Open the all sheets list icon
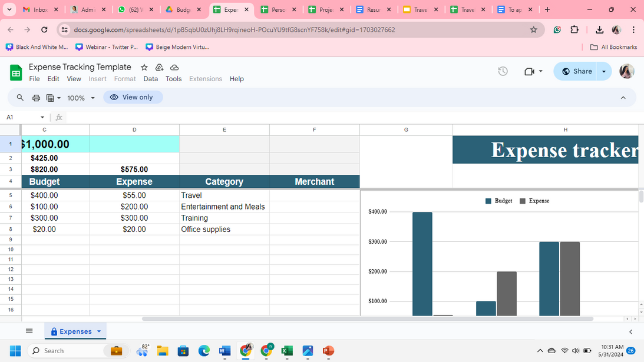This screenshot has width=644, height=362. [x=29, y=331]
